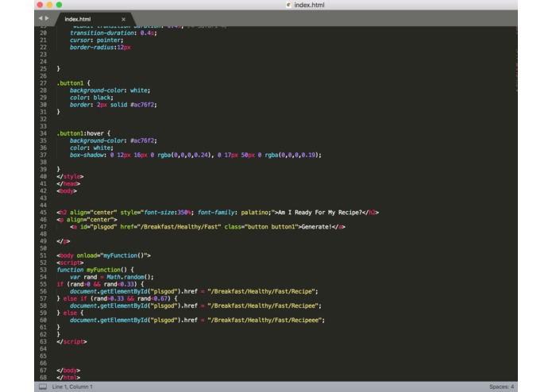Viewport: 552px width, 392px height.
Task: Click the panel switcher icon in status bar
Action: (x=43, y=386)
